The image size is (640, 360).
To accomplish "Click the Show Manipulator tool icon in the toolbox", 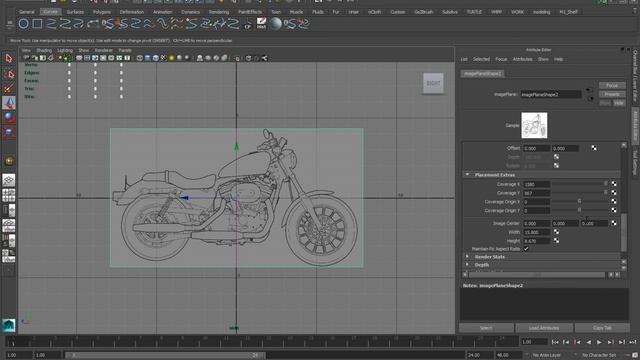I will point(9,161).
